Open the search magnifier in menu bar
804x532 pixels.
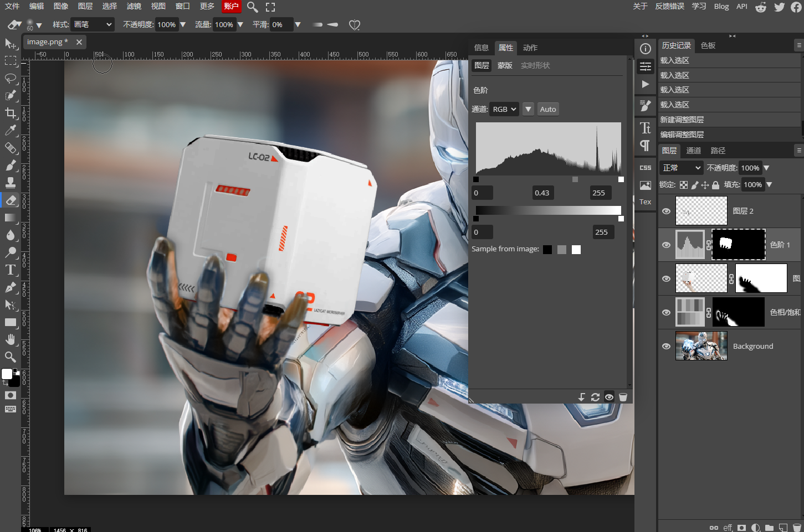[x=252, y=7]
